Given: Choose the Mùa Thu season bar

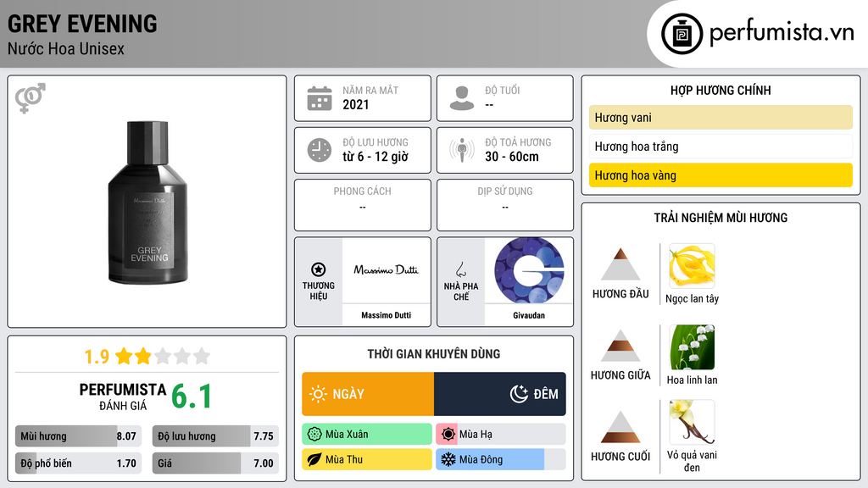Looking at the screenshot, I should click(367, 459).
